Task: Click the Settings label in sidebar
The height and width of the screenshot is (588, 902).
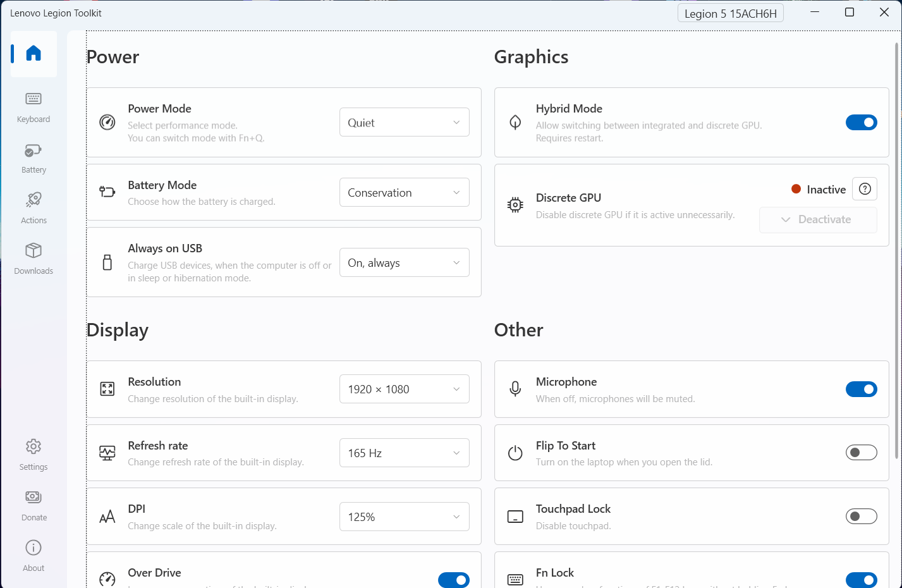Action: (x=34, y=467)
